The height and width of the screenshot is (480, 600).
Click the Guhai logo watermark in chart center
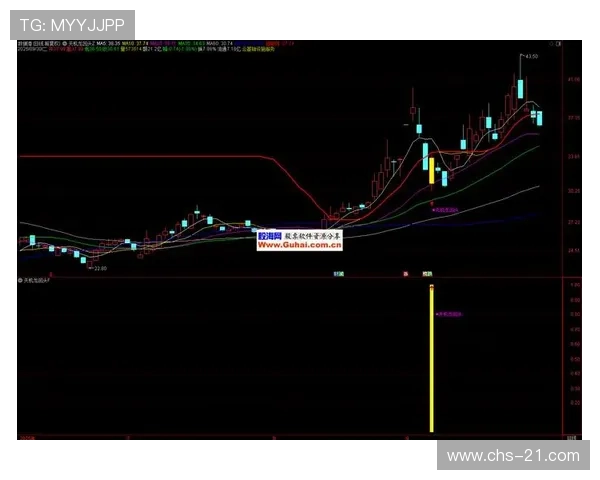point(271,237)
